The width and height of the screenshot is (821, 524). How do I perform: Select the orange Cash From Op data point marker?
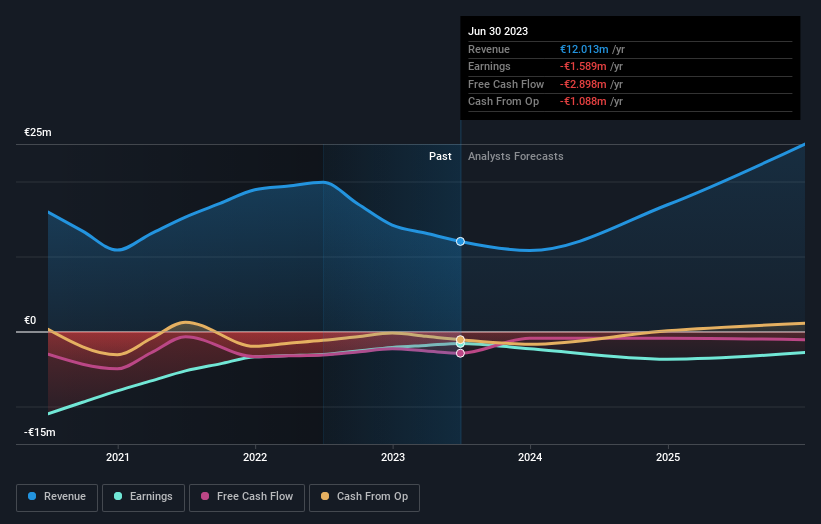[460, 340]
